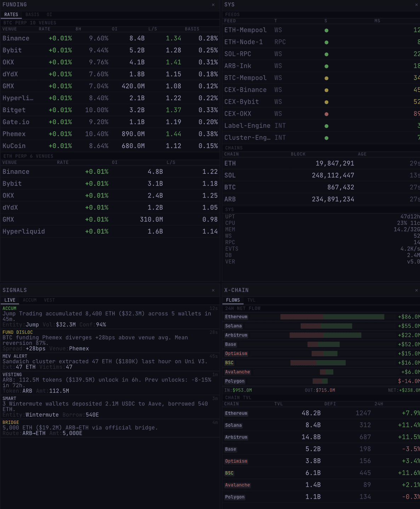
Task: Select Phemex row in BTC perp table
Action: (x=110, y=134)
